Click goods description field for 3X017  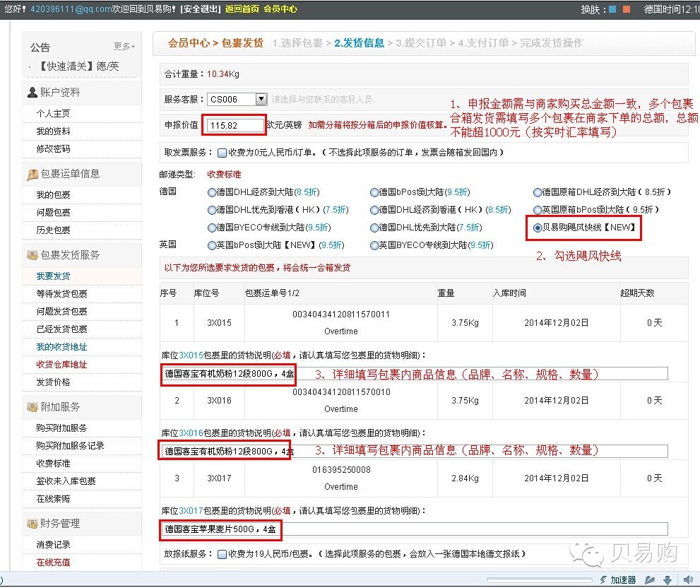pyautogui.click(x=415, y=529)
